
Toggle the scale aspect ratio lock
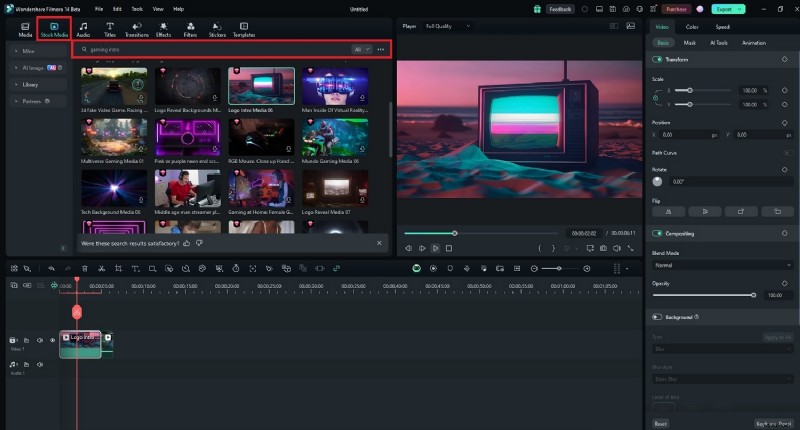[656, 97]
